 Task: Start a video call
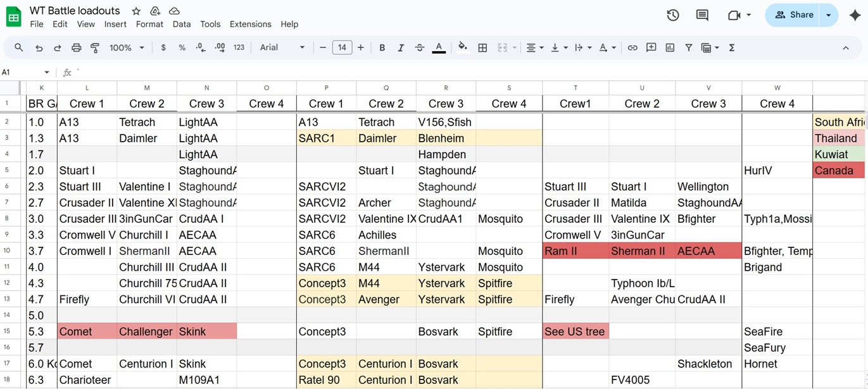(x=734, y=15)
